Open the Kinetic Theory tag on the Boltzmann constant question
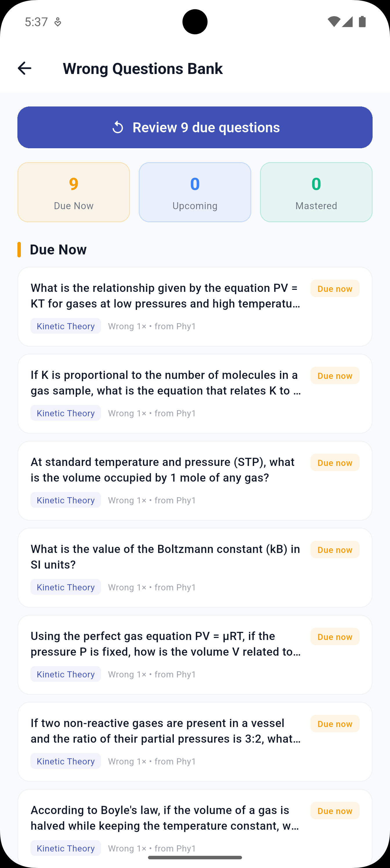Screen dimensions: 390x868 pos(65,587)
